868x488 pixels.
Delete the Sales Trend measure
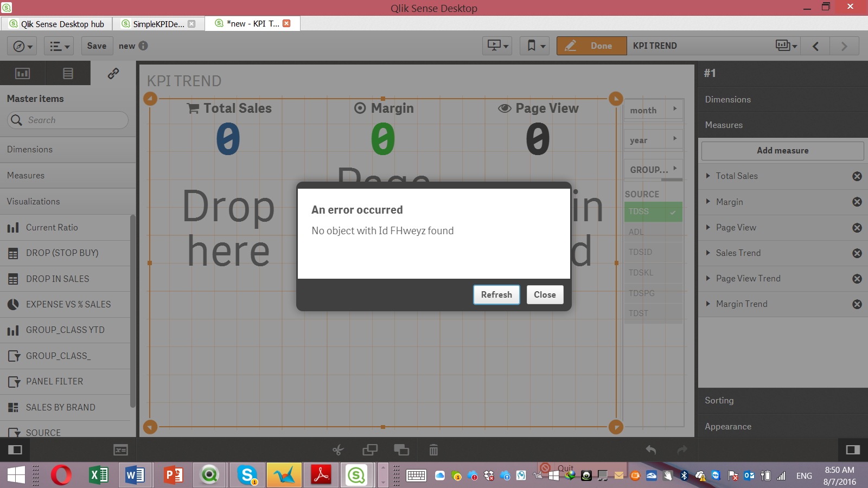coord(857,253)
